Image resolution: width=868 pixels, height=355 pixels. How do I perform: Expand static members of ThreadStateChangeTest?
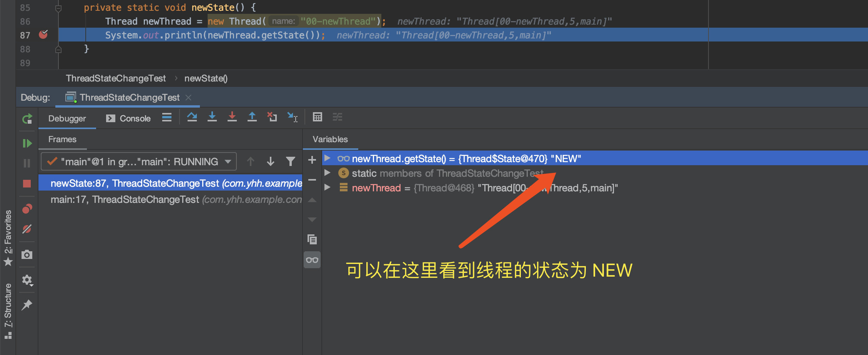coord(328,173)
